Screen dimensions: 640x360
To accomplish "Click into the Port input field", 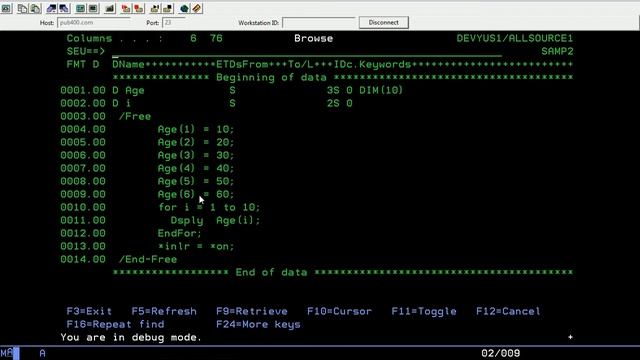I will (174, 23).
